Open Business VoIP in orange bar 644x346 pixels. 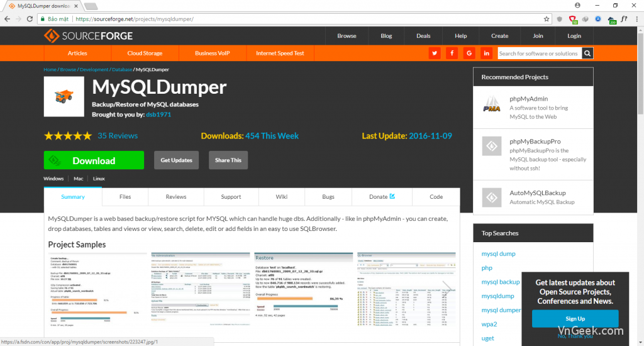click(x=212, y=53)
